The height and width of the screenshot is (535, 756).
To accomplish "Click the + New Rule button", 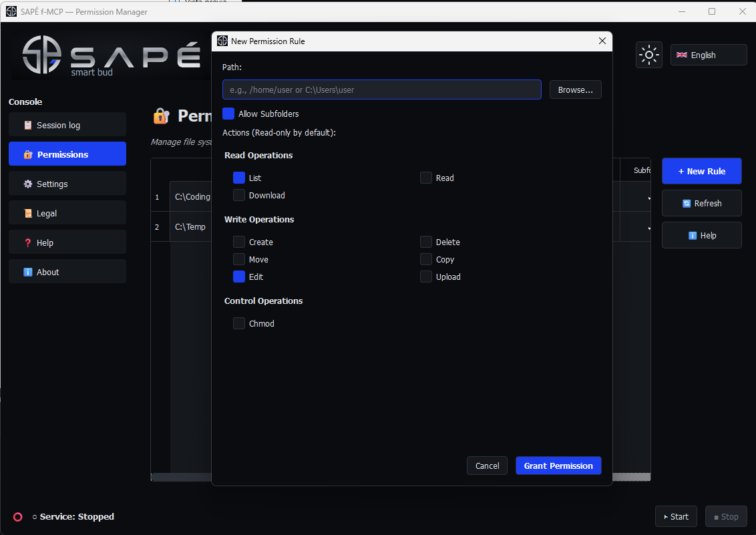I will coord(701,171).
